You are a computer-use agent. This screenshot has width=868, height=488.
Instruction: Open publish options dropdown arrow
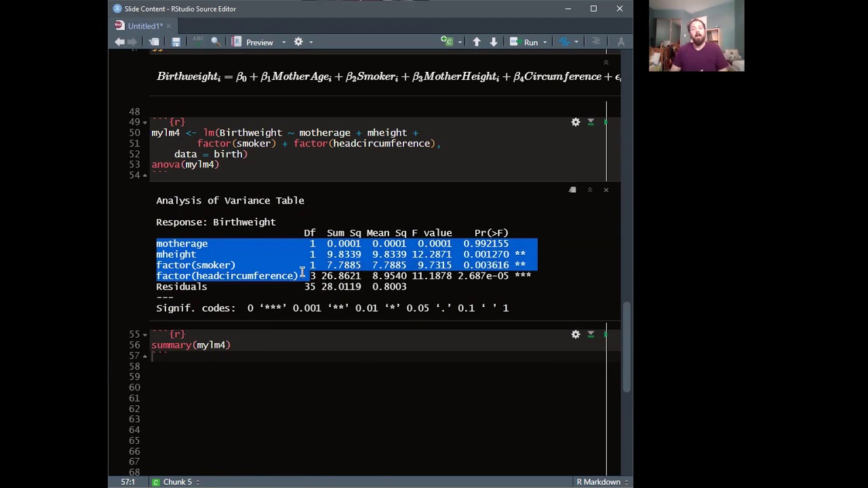576,42
